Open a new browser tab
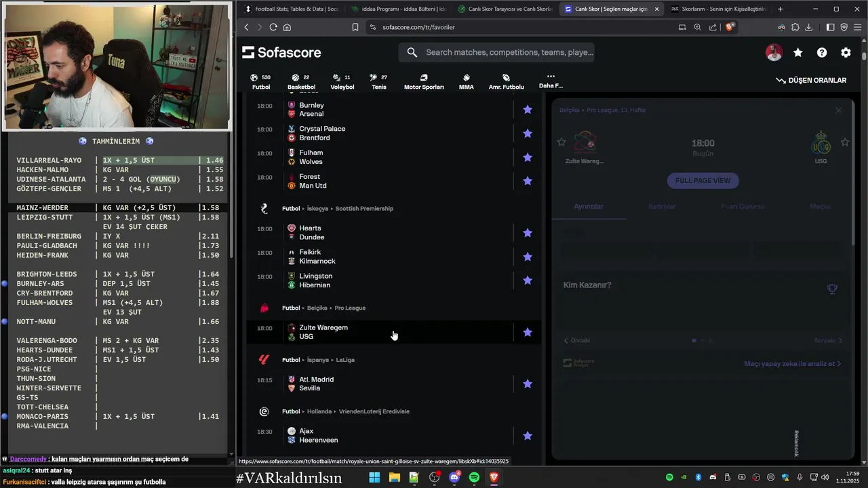The width and height of the screenshot is (868, 488). pos(780,9)
